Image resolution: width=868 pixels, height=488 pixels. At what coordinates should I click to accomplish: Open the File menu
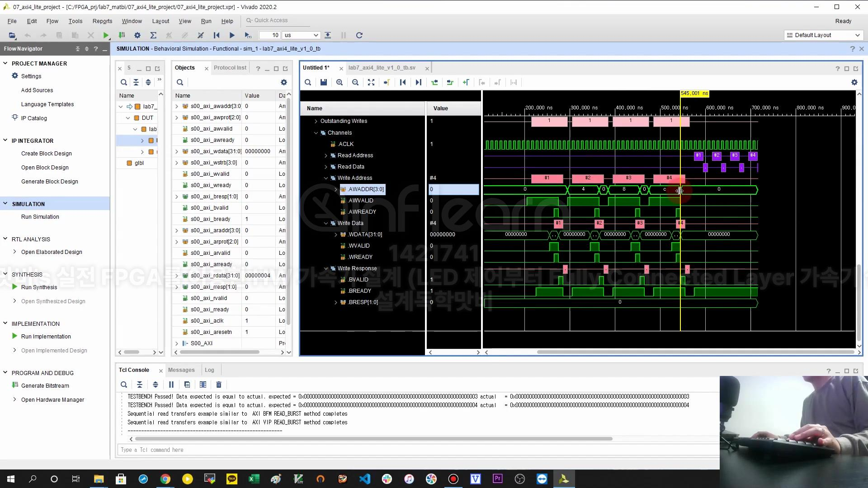click(x=12, y=21)
